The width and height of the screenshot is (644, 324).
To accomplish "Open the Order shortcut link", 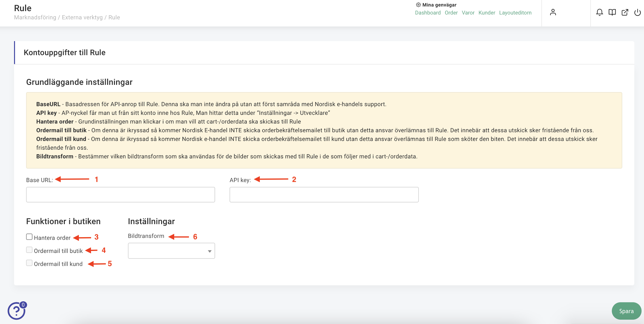I will pos(451,13).
